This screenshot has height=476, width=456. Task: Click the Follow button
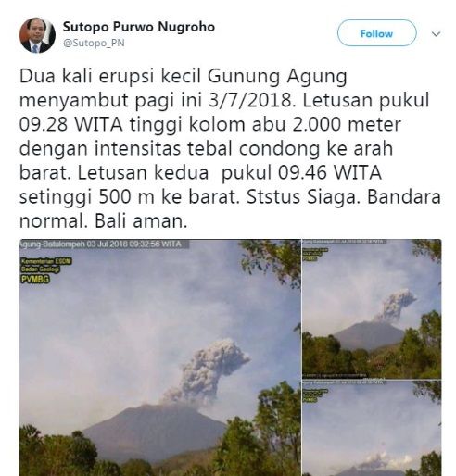[x=376, y=33]
